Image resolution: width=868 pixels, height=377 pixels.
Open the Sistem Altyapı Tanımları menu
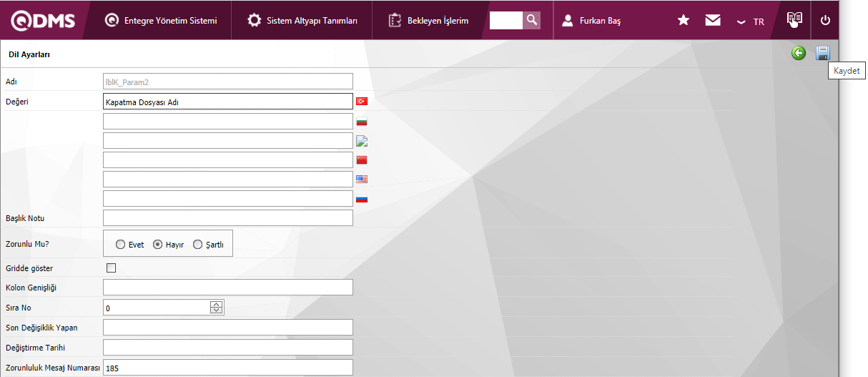click(302, 21)
